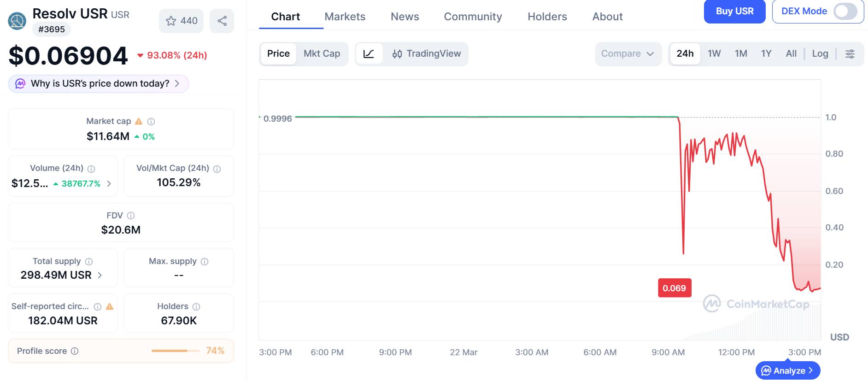Click the circulating supply warning triangle

[x=110, y=306]
